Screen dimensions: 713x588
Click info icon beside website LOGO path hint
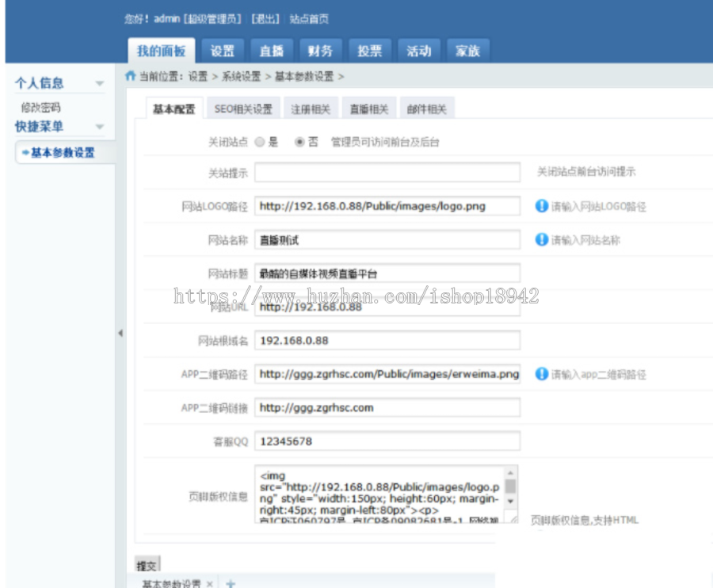click(x=542, y=206)
